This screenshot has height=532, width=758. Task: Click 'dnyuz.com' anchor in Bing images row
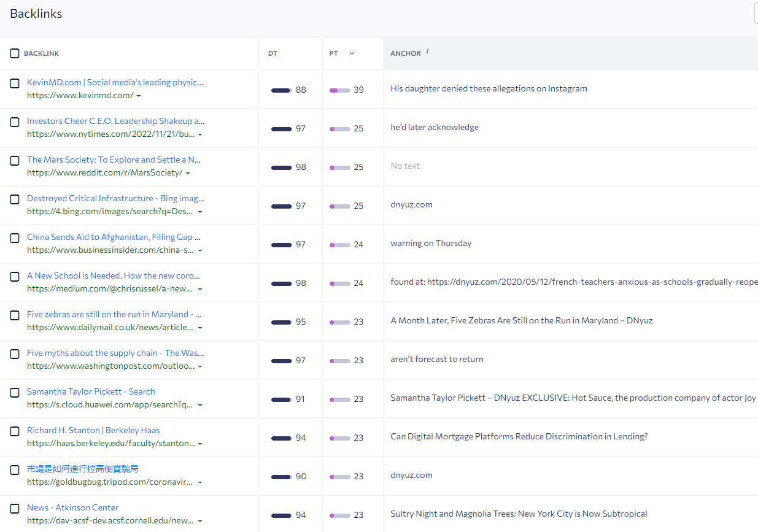tap(411, 204)
